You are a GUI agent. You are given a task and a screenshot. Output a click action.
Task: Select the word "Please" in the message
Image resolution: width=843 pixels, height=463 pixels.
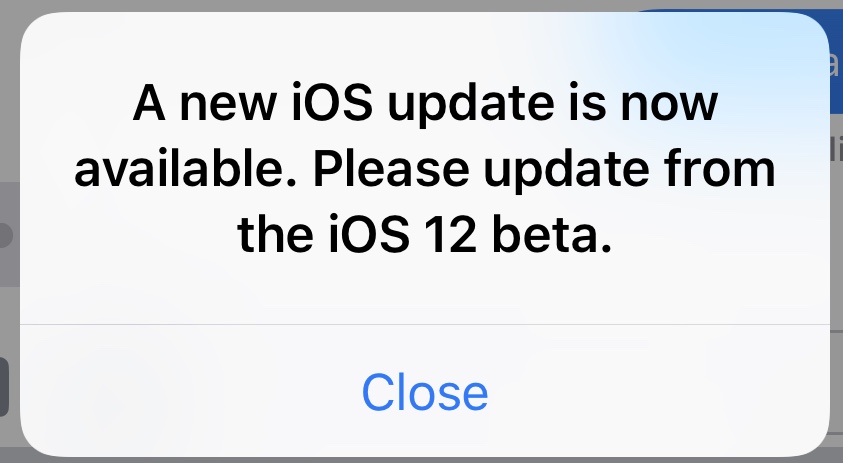pyautogui.click(x=391, y=169)
